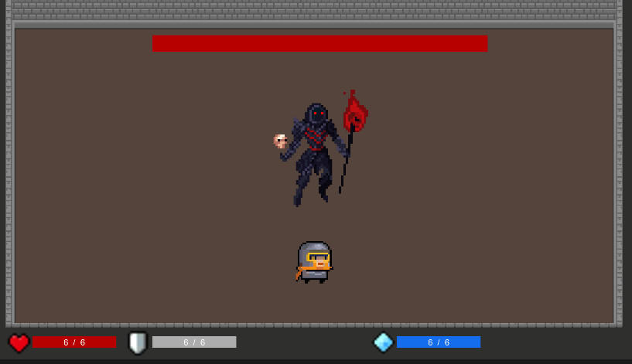Click the silver shield armor icon

138,342
